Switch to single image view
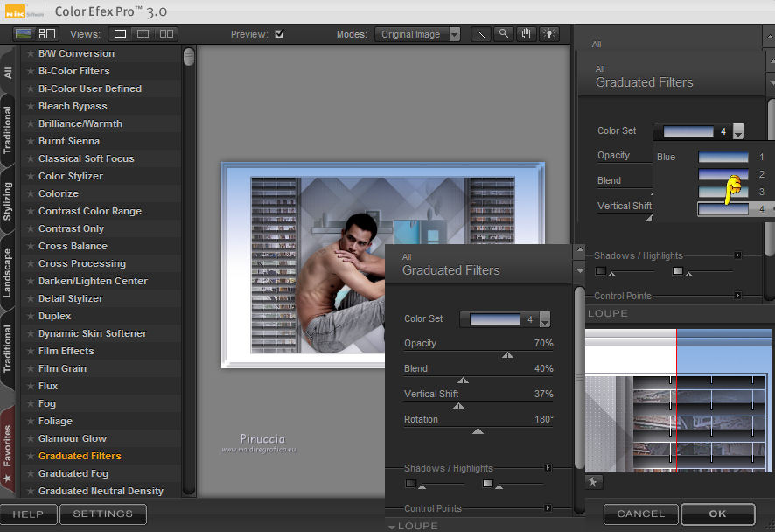 click(121, 34)
